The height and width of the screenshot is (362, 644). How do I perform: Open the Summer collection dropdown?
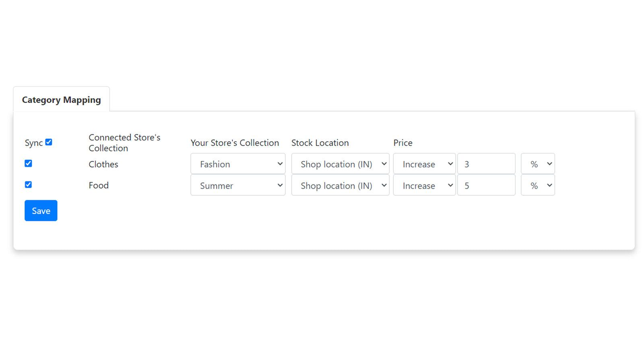click(237, 185)
